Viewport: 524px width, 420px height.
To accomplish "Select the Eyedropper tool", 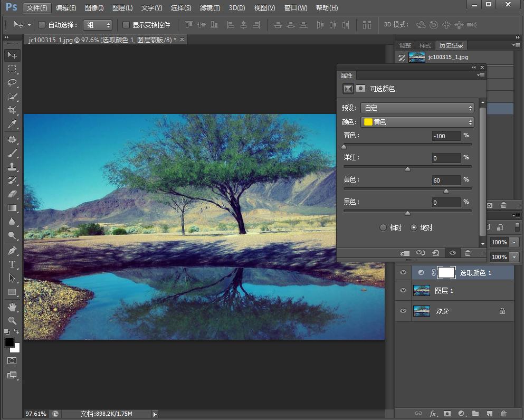I will (12, 124).
